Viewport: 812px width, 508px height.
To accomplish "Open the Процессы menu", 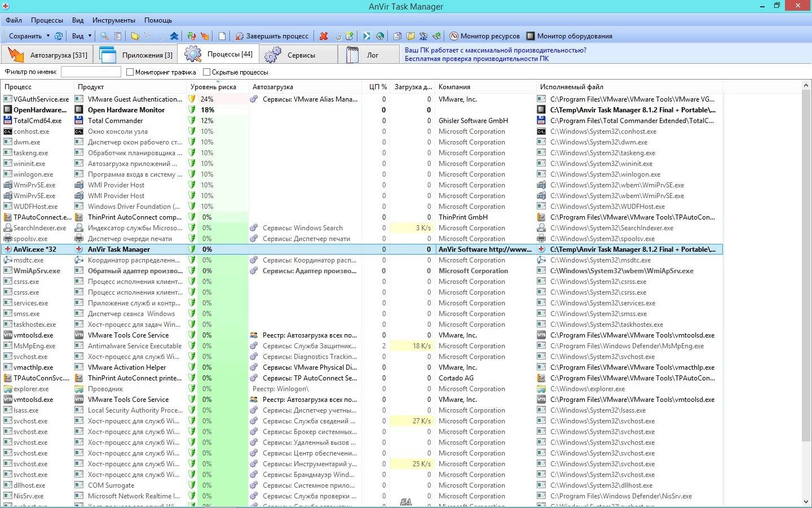I will click(x=47, y=20).
